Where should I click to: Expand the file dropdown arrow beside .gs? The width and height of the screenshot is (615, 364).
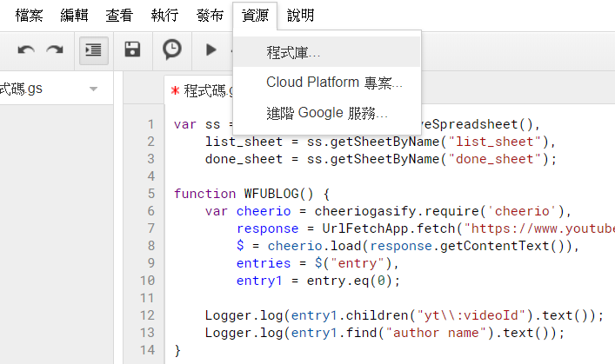(x=93, y=89)
